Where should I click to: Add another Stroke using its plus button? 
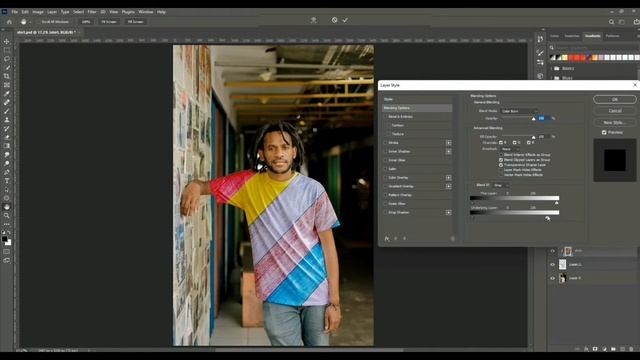[449, 143]
